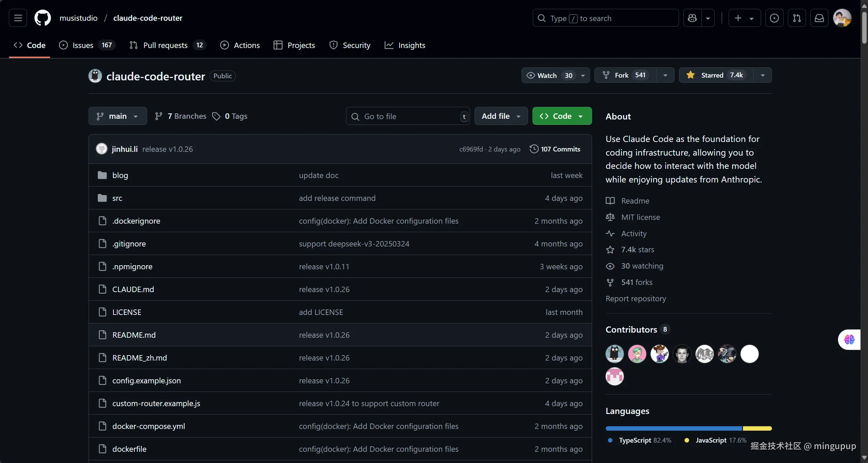Open the Pull requests tab

coord(168,45)
